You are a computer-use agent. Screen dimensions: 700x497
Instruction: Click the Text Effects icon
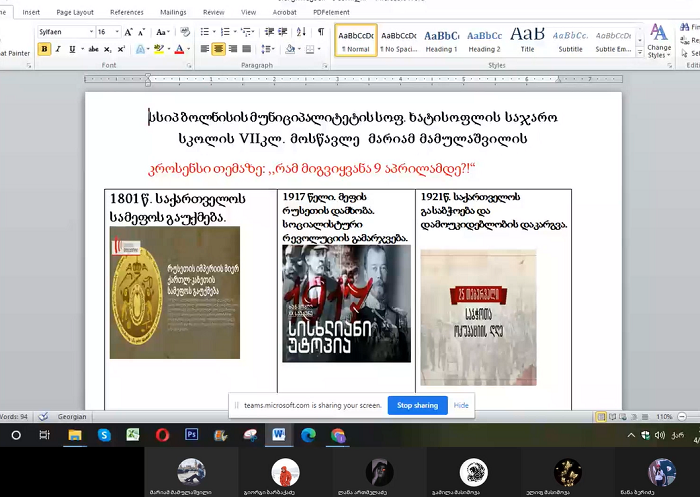pos(141,49)
